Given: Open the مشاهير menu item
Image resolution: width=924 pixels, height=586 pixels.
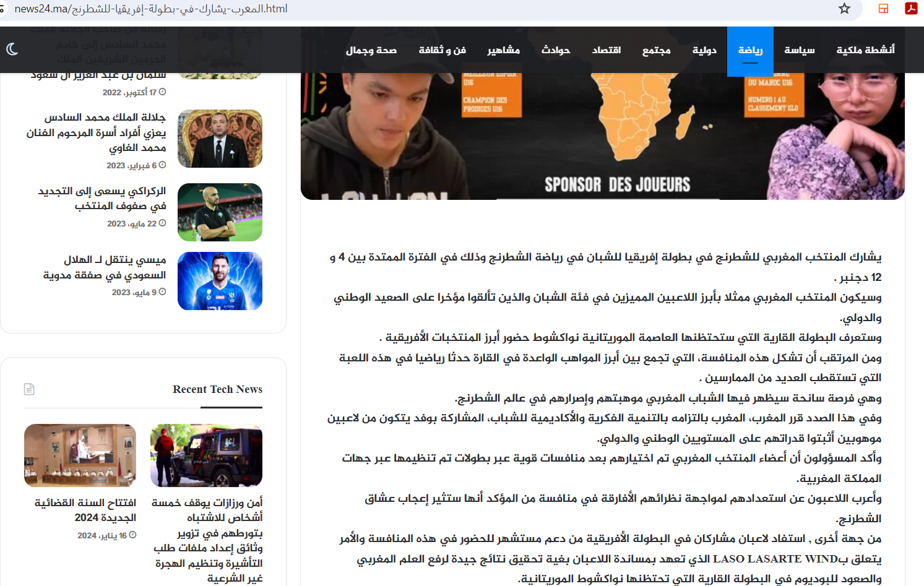Looking at the screenshot, I should click(503, 50).
